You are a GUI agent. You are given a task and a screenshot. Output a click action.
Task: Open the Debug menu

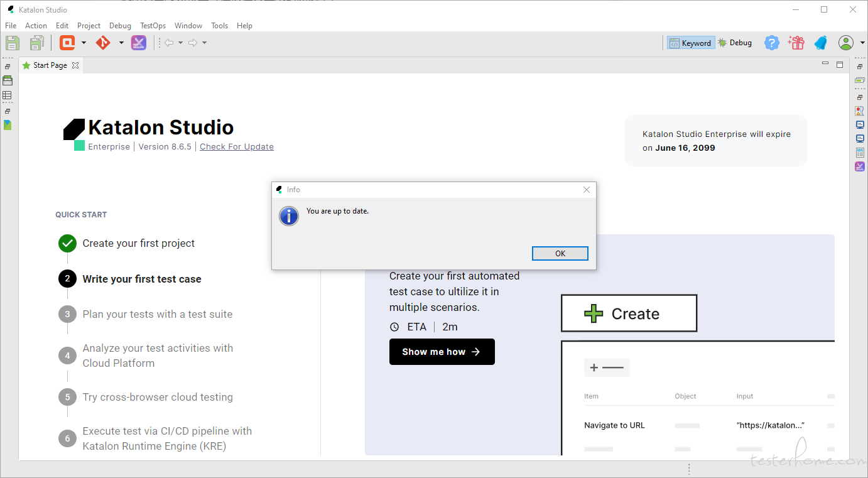[x=120, y=26]
